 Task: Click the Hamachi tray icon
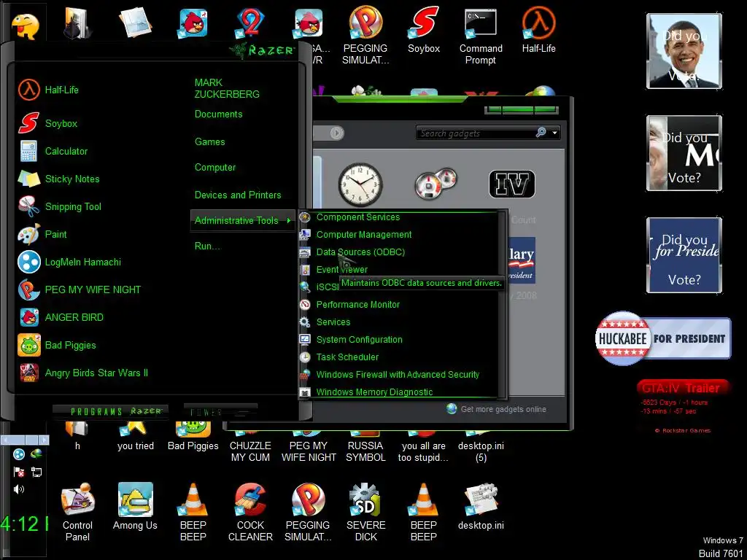point(19,454)
